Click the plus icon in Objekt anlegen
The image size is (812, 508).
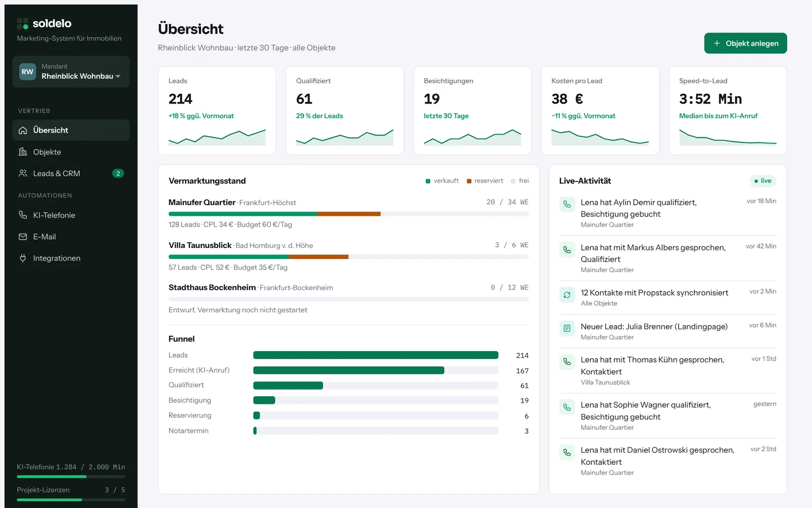point(717,43)
